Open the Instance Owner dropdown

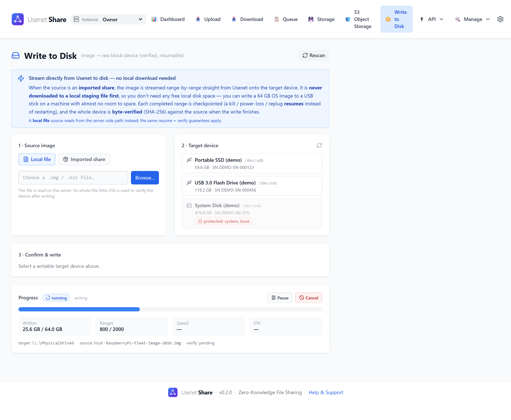[x=108, y=19]
